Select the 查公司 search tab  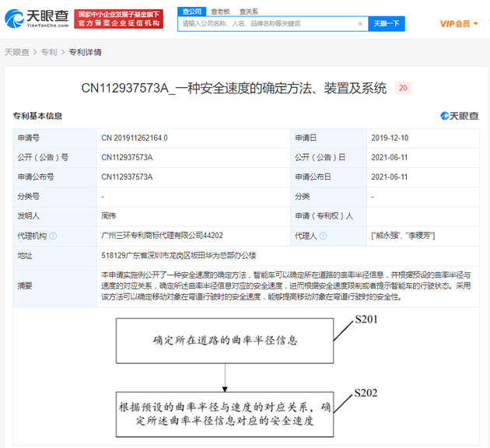tap(191, 12)
